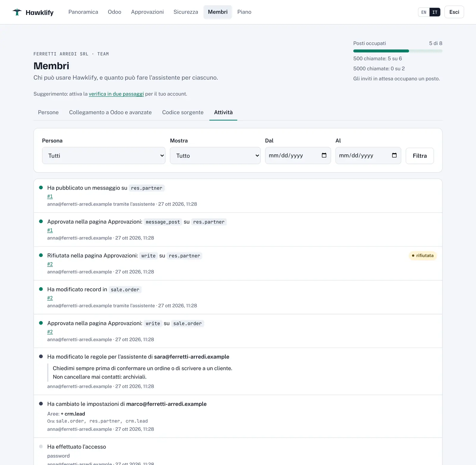Viewport: 476px width, 465px height.
Task: Switch language to EN
Action: [424, 12]
